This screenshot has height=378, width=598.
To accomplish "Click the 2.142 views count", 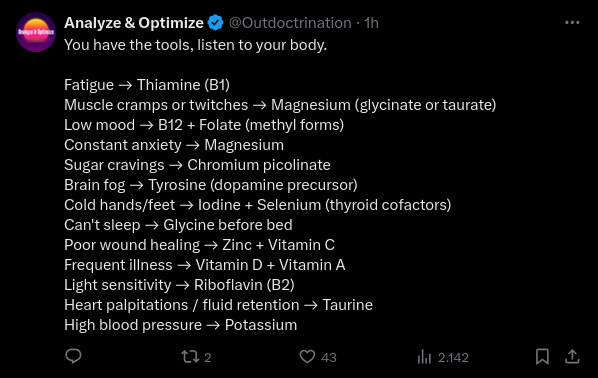I will (453, 357).
